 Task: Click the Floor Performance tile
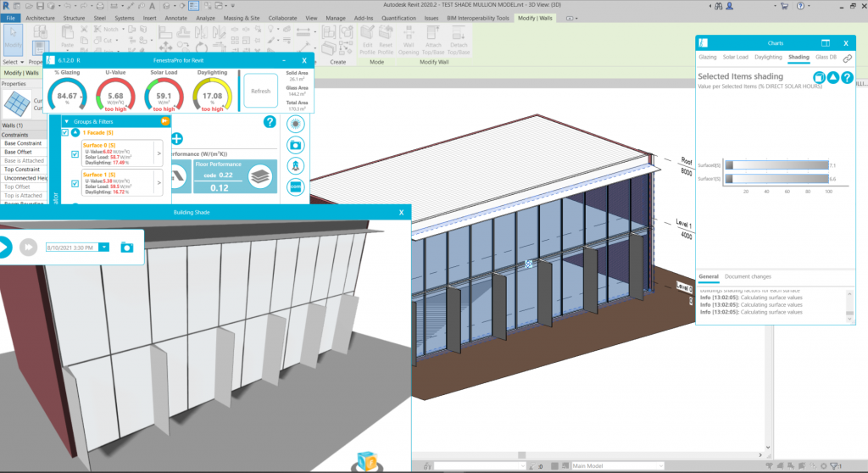[x=235, y=176]
